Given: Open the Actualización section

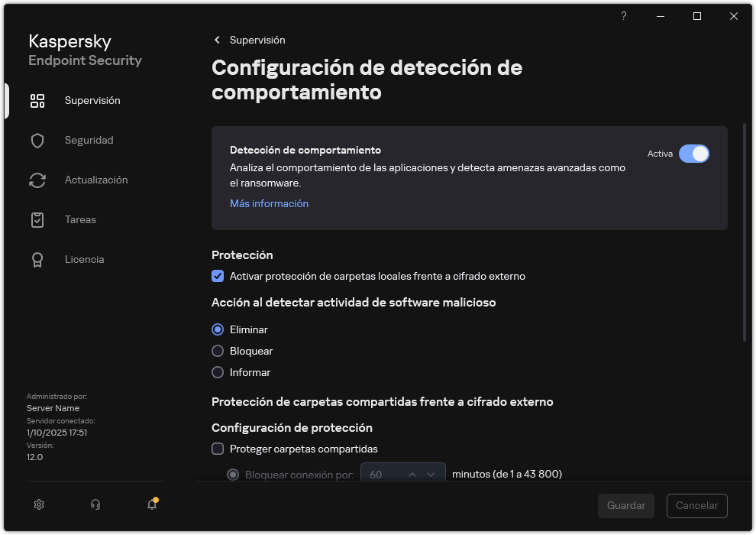Looking at the screenshot, I should pyautogui.click(x=98, y=180).
